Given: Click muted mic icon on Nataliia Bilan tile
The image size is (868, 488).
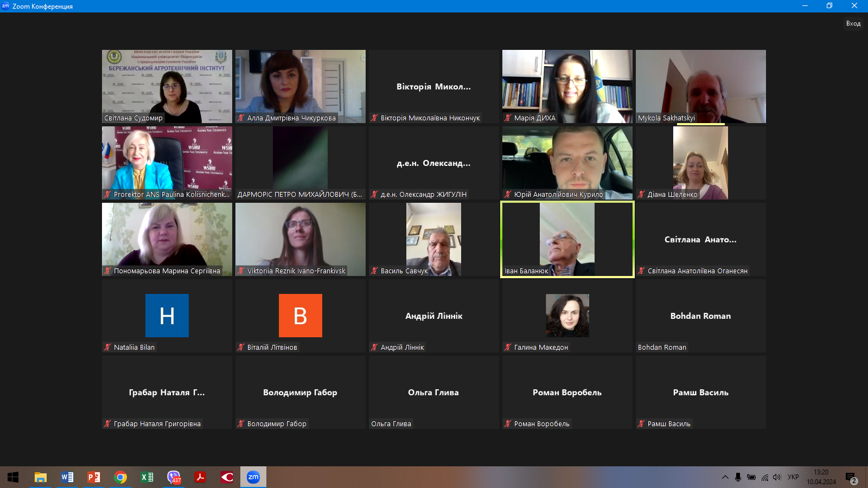Looking at the screenshot, I should click(x=107, y=347).
